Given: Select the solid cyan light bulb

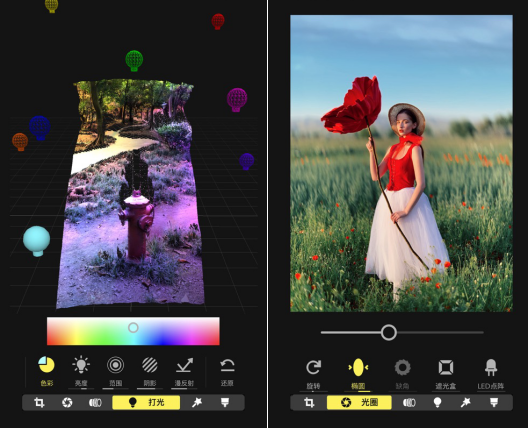Looking at the screenshot, I should 36,241.
